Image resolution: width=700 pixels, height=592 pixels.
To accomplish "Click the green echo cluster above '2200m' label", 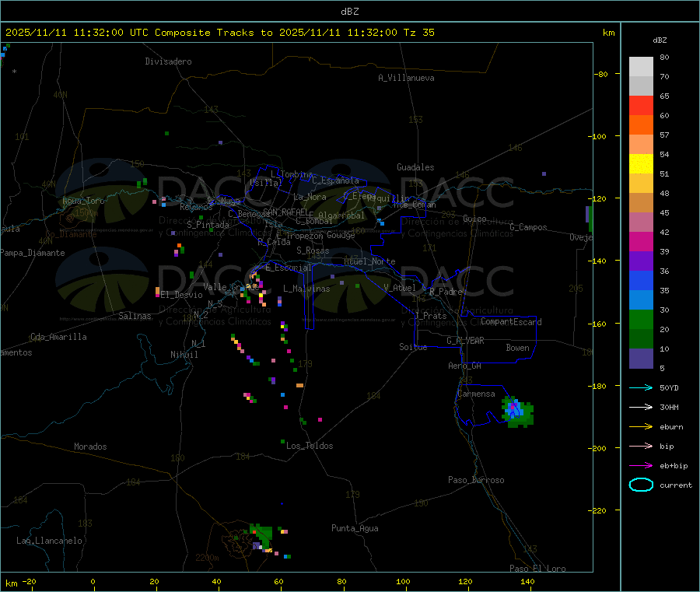I will pyautogui.click(x=261, y=536).
